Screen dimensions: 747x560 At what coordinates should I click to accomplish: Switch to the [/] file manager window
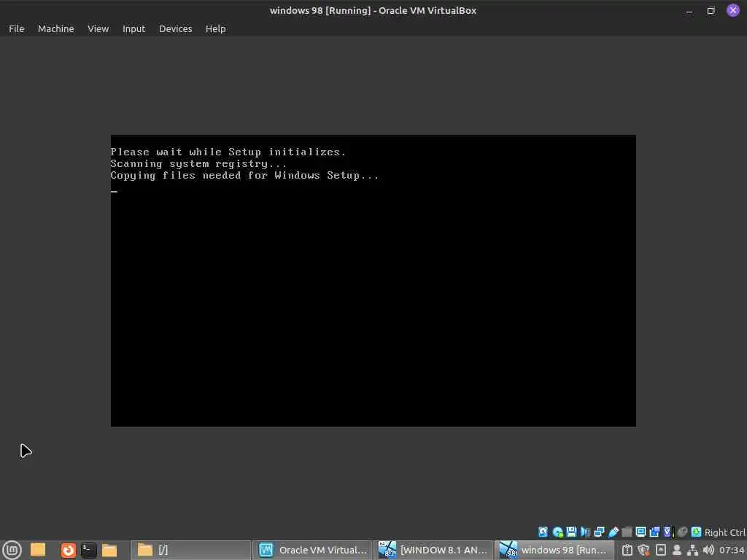click(x=191, y=550)
